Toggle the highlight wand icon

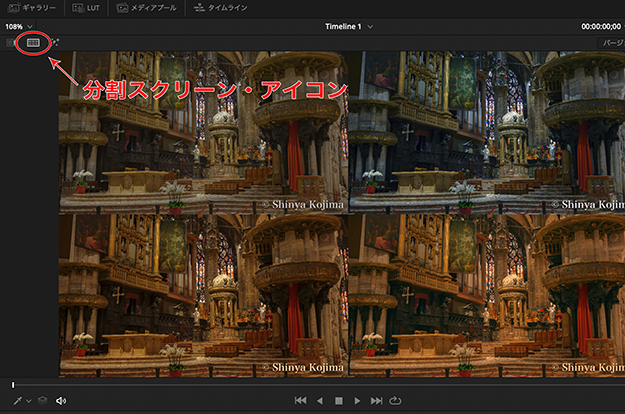pos(54,43)
